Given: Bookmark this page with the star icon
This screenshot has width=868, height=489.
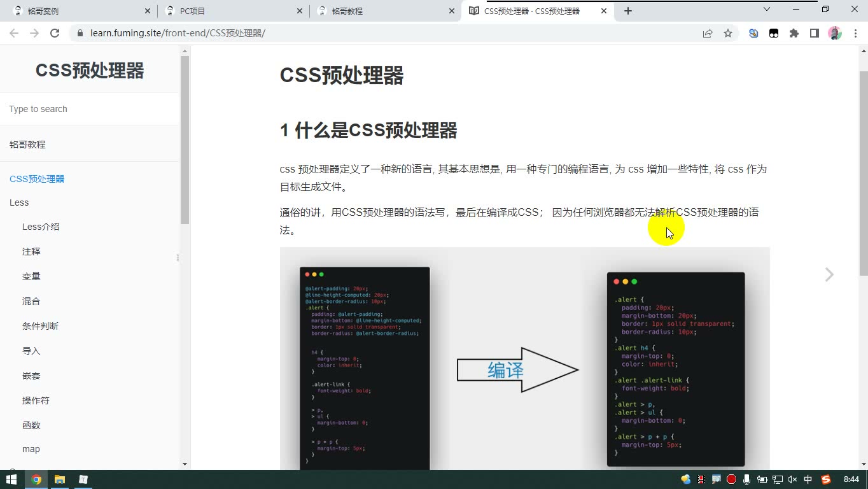Looking at the screenshot, I should click(728, 33).
